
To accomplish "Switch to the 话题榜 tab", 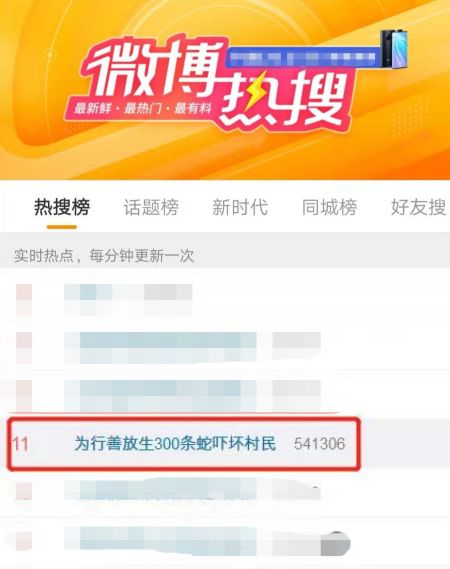I will [151, 208].
